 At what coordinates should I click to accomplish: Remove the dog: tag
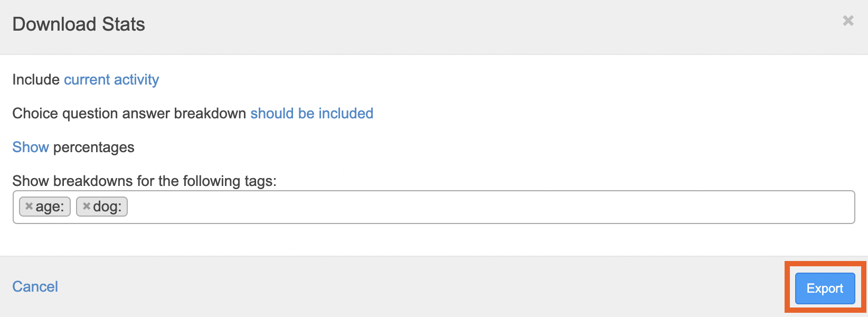click(87, 207)
